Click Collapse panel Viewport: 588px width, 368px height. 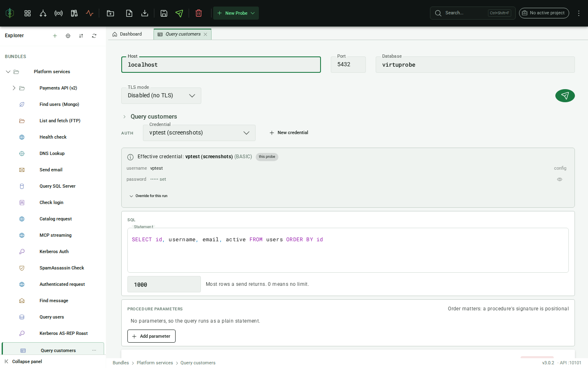[23, 361]
